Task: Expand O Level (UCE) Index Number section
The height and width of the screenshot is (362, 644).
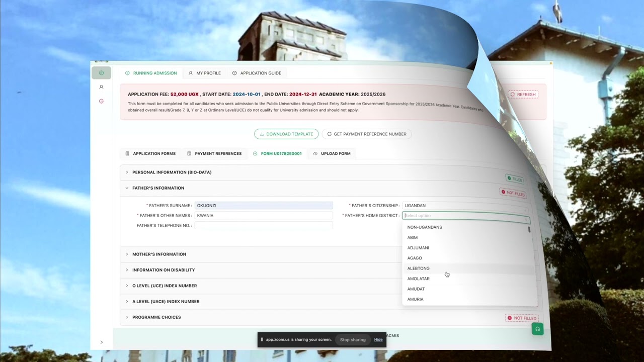Action: [x=262, y=286]
